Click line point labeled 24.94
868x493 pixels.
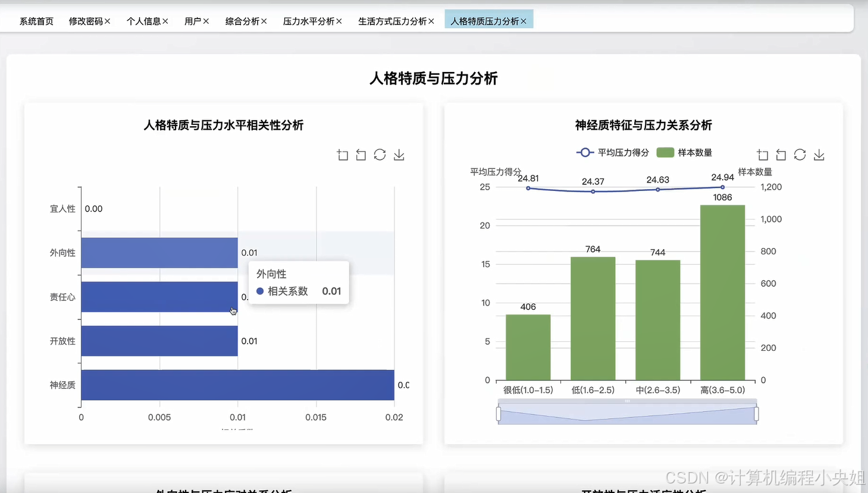pyautogui.click(x=723, y=187)
